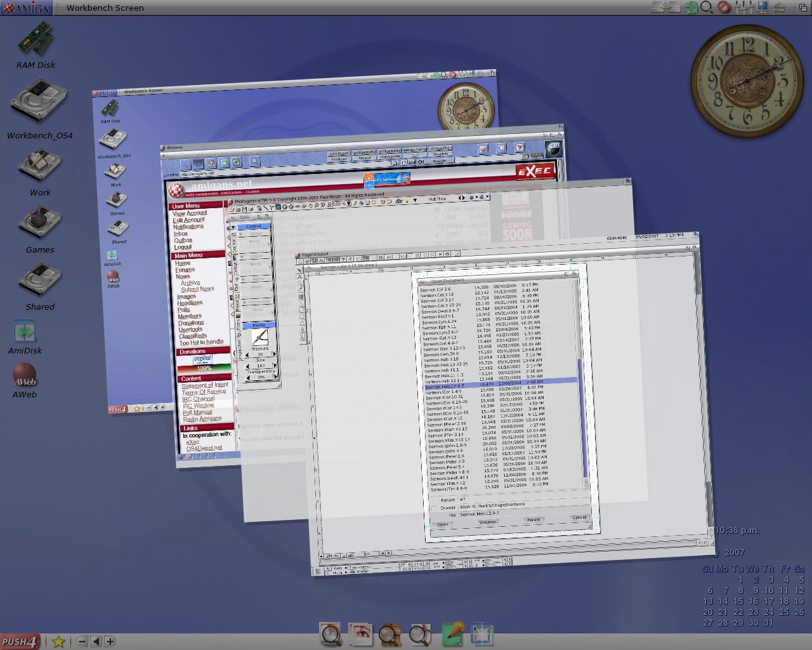
Task: Select the Sermon.Col 2 6 file row
Action: coord(479,288)
